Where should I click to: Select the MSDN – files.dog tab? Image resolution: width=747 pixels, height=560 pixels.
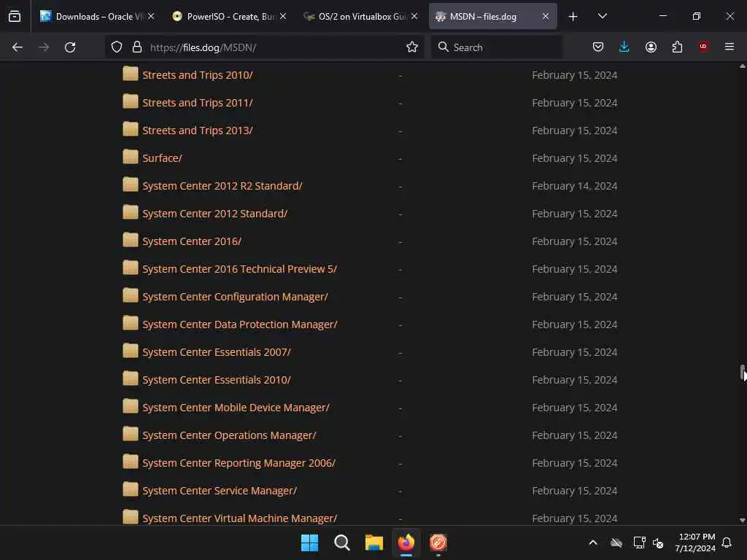point(492,17)
